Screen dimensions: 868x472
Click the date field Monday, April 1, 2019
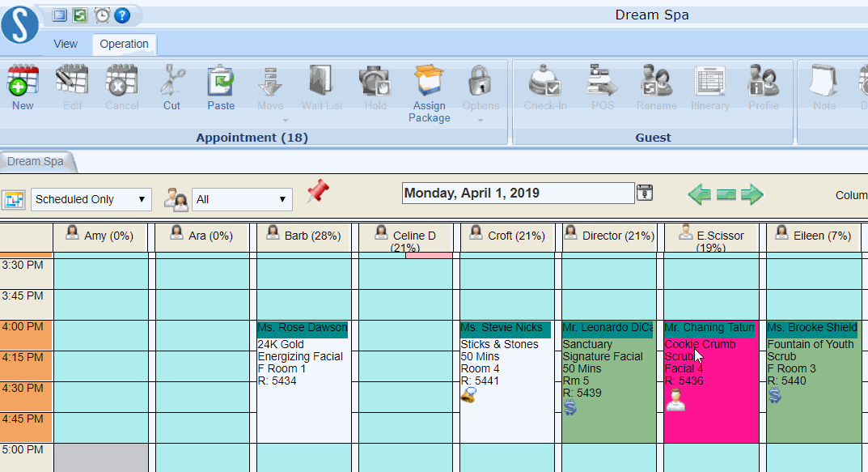click(x=519, y=193)
